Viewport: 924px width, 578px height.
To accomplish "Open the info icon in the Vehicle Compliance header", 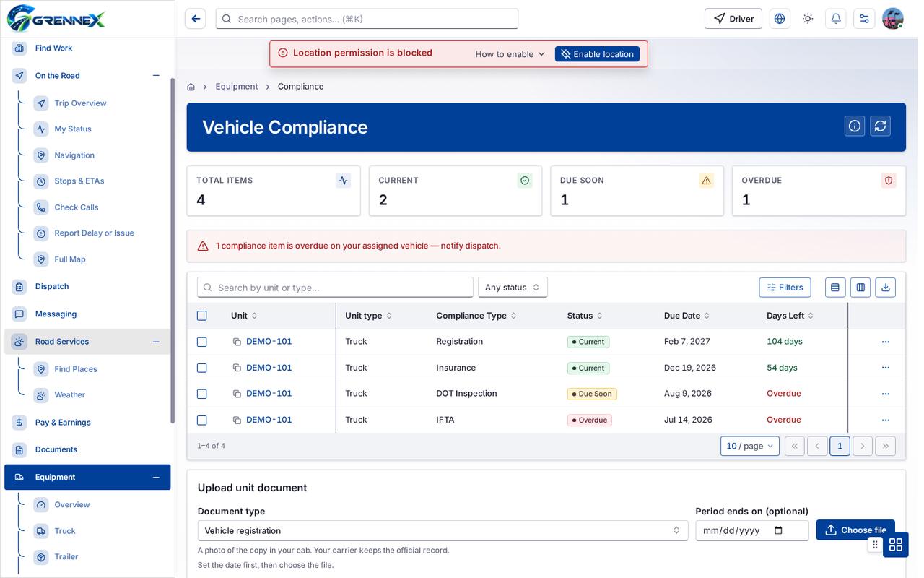I will [x=855, y=126].
